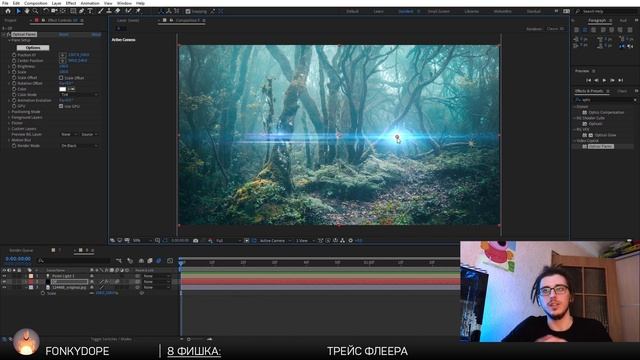The width and height of the screenshot is (640, 360).
Task: Reset the Optical Flares effect
Action: pos(64,35)
